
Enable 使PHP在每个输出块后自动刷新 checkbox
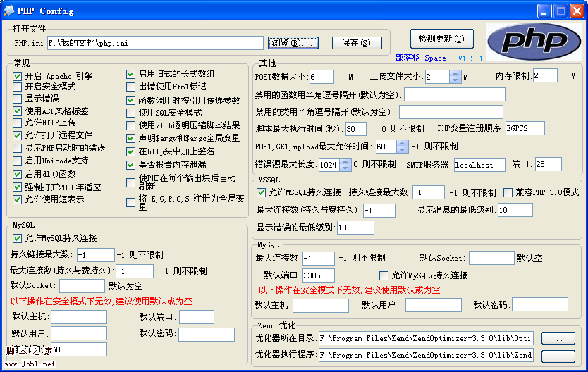[130, 182]
